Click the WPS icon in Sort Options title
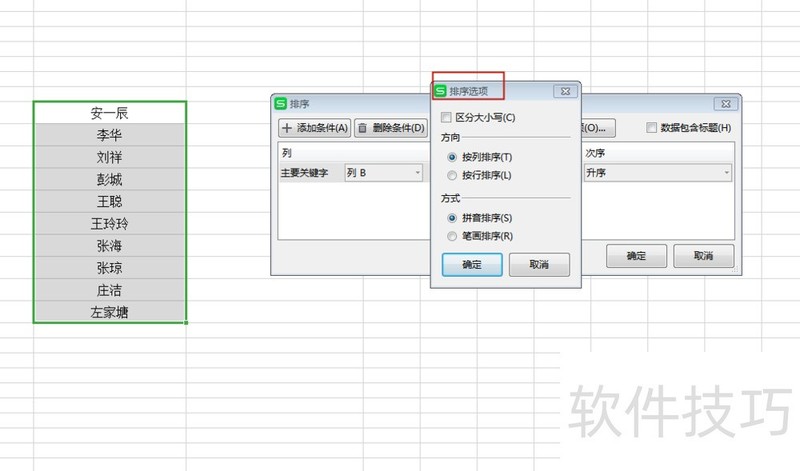This screenshot has height=471, width=800. click(440, 91)
